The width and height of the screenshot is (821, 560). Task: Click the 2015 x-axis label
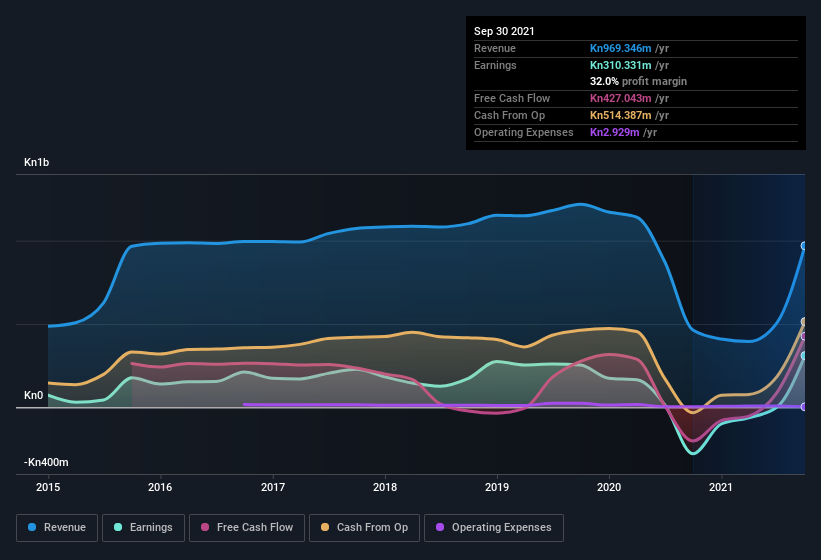[48, 487]
